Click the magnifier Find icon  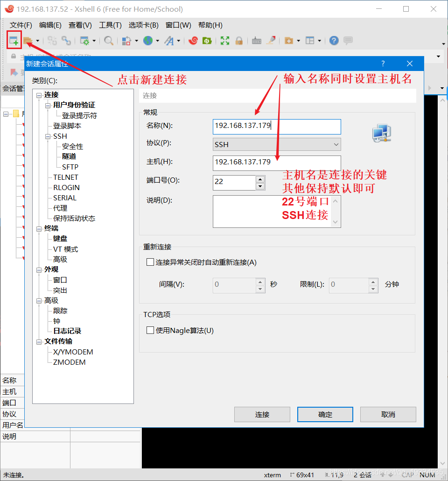click(x=109, y=41)
